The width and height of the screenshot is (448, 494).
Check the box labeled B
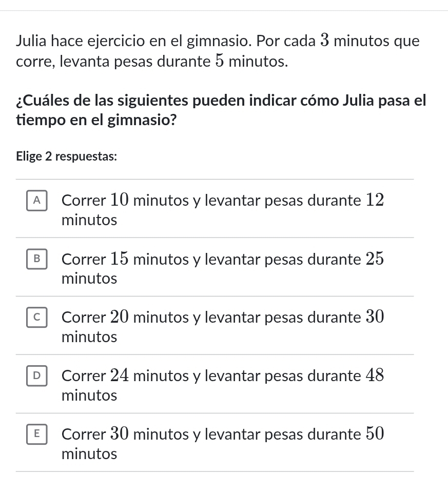click(x=36, y=260)
